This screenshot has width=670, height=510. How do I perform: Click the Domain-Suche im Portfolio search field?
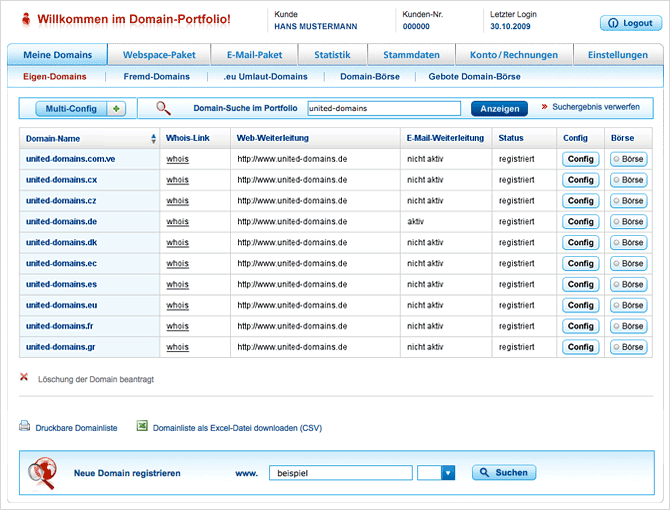(x=384, y=108)
